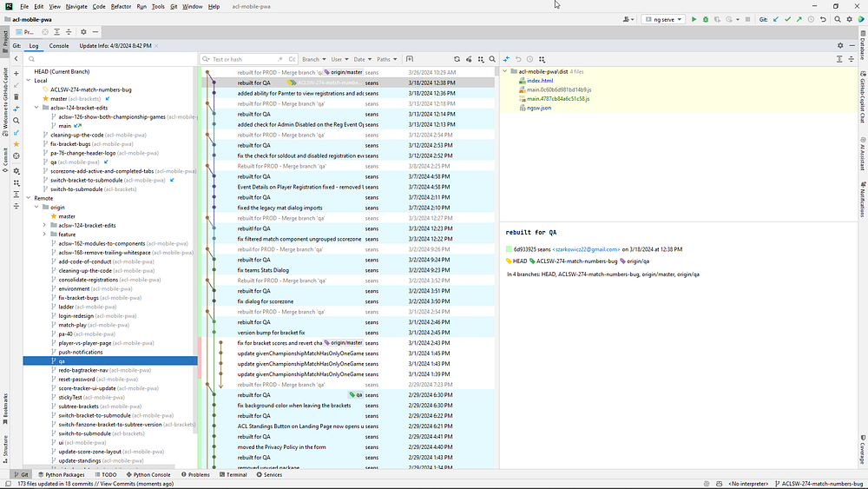Open the Terminal tool window
This screenshot has height=489, width=868.
point(233,475)
